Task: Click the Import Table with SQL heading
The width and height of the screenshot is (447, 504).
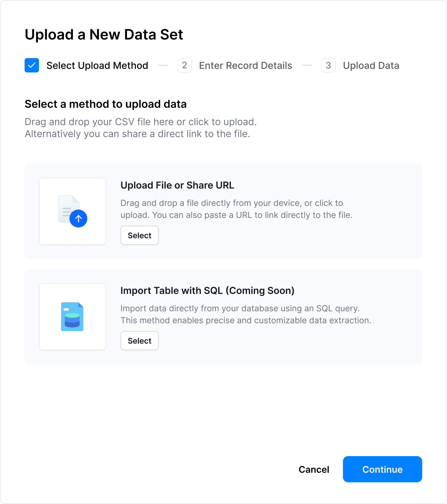Action: point(207,291)
